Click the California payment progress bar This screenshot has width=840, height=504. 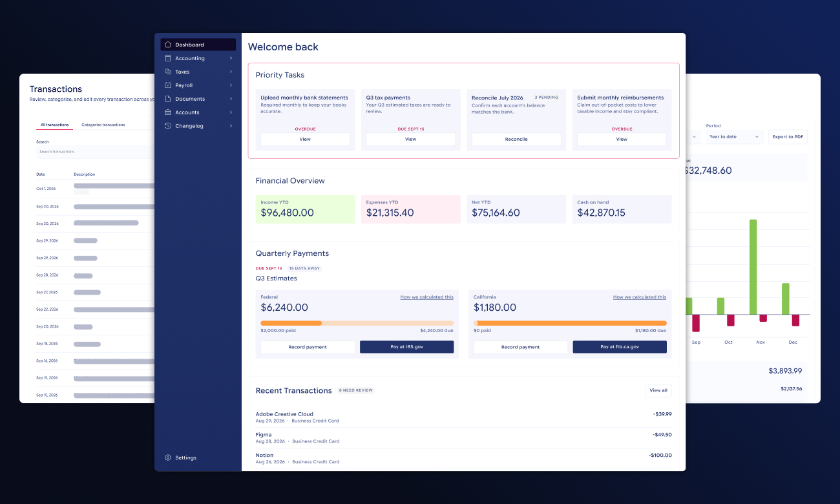[x=570, y=323]
